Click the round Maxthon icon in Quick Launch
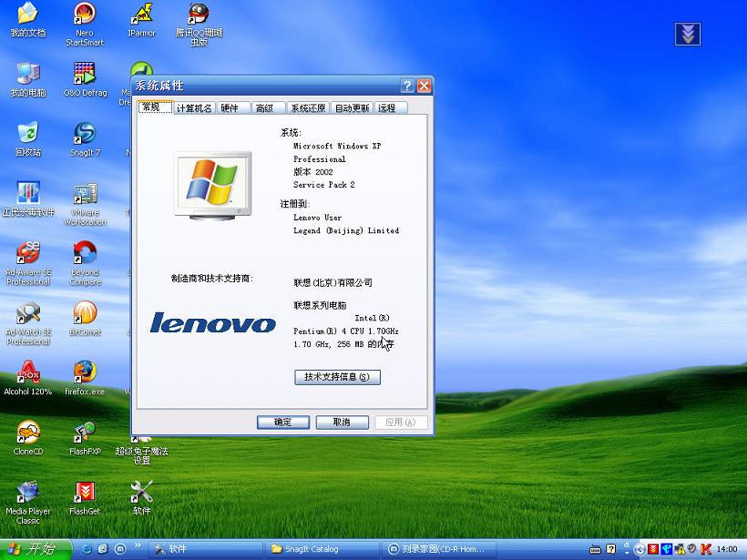The height and width of the screenshot is (560, 747). pyautogui.click(x=120, y=549)
